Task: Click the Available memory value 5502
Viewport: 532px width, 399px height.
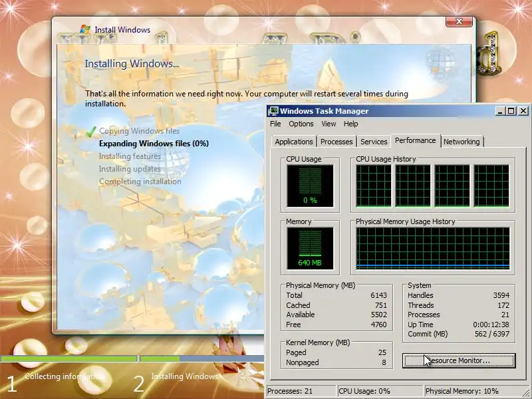Action: click(x=378, y=315)
